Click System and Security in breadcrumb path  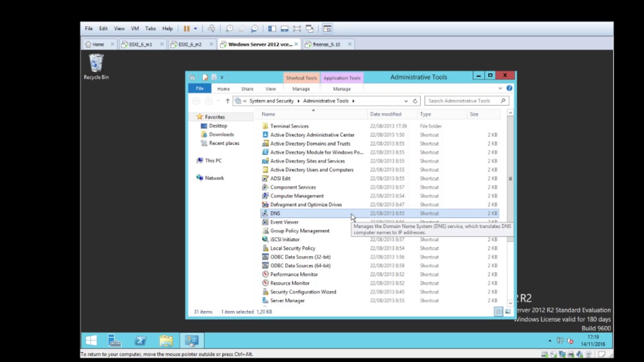click(x=271, y=101)
